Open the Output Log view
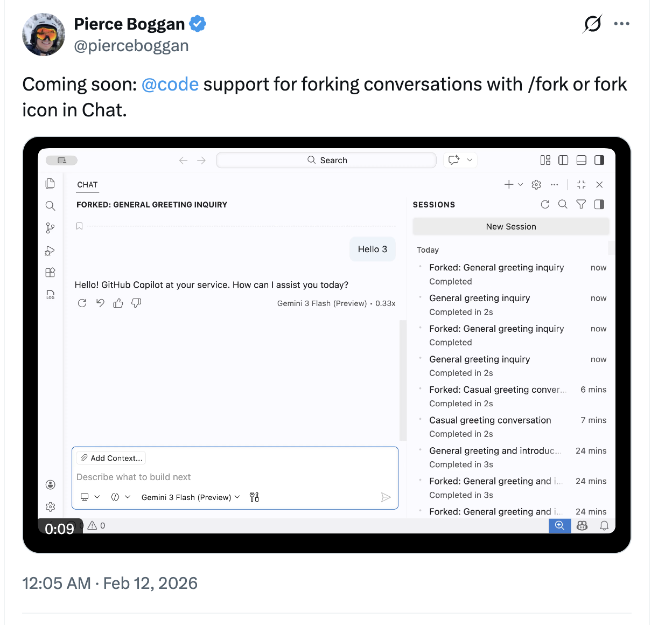 pos(50,295)
